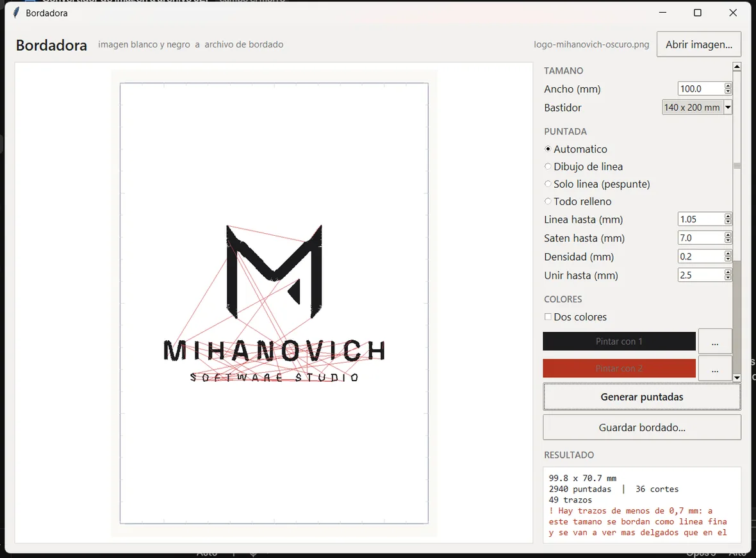Image resolution: width=756 pixels, height=558 pixels.
Task: Click the '99.8 x 70.7 mm' result
Action: (x=582, y=479)
